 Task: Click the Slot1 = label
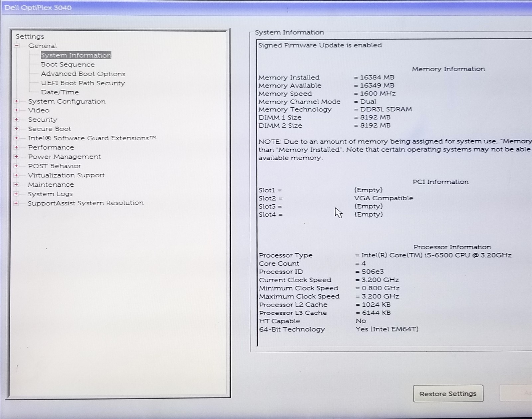270,190
